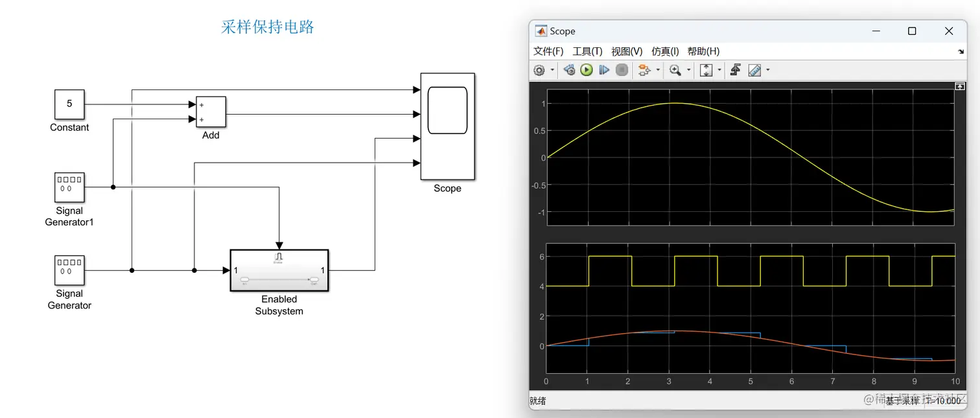
Task: Select the zoom magnifier tool
Action: coord(675,70)
